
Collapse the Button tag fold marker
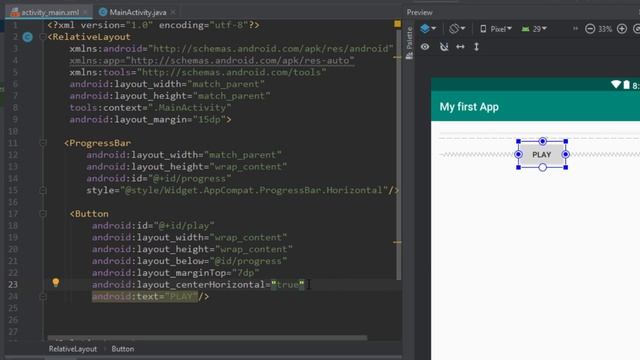42,213
